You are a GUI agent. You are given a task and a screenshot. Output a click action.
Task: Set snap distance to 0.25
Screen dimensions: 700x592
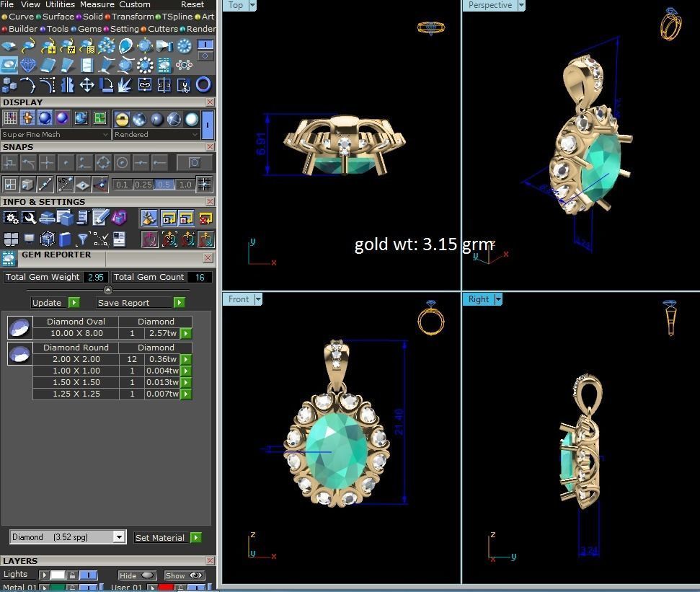143,185
